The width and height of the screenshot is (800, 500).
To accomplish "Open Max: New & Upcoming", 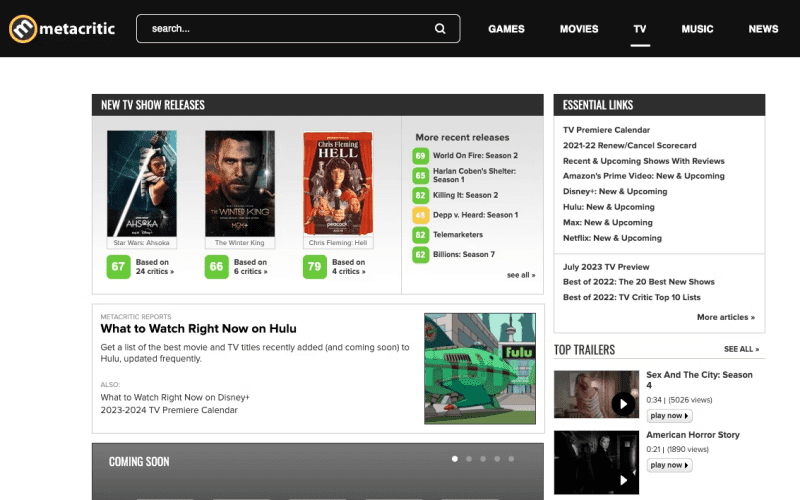I will click(x=608, y=222).
